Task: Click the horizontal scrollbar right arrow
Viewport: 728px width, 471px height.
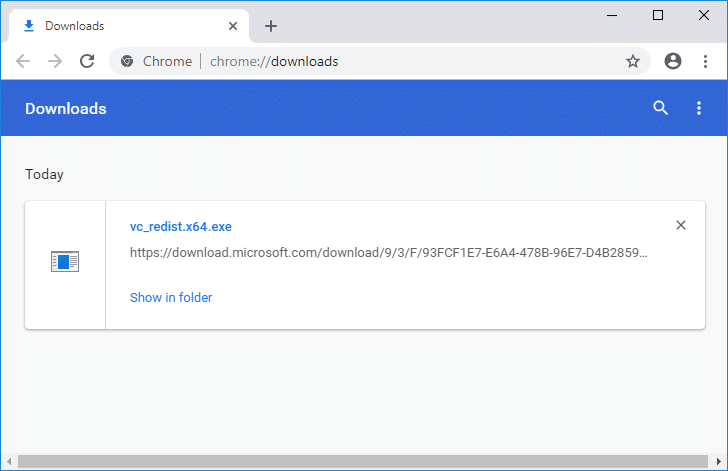Action: [x=719, y=462]
